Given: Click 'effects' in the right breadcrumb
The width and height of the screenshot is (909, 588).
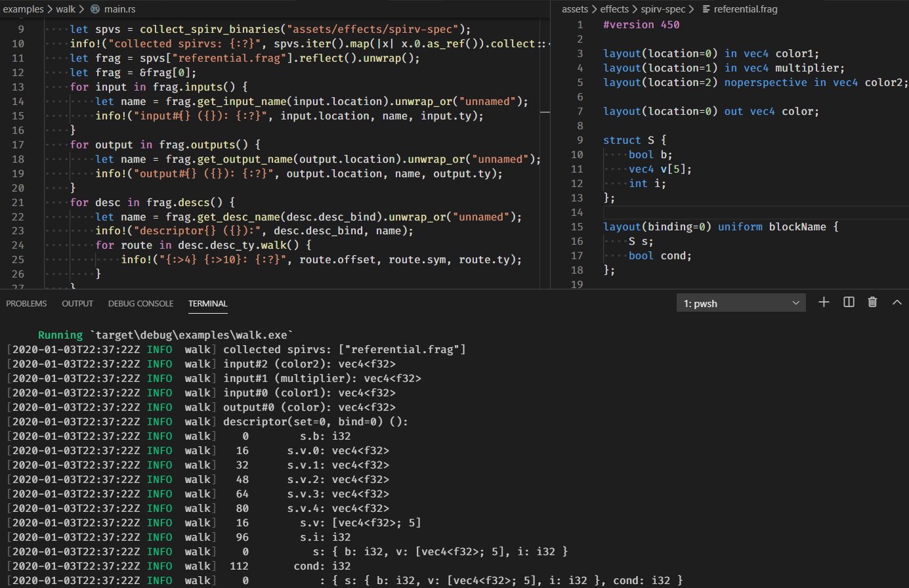Looking at the screenshot, I should (x=614, y=9).
